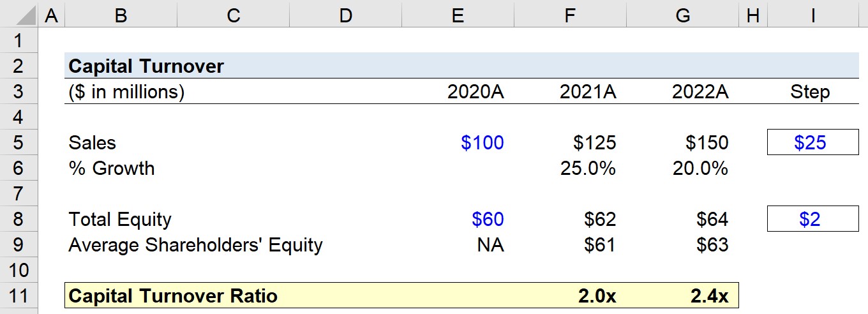Click the Capital Turnover title cell
Screen dimensions: 868x314
[146, 66]
